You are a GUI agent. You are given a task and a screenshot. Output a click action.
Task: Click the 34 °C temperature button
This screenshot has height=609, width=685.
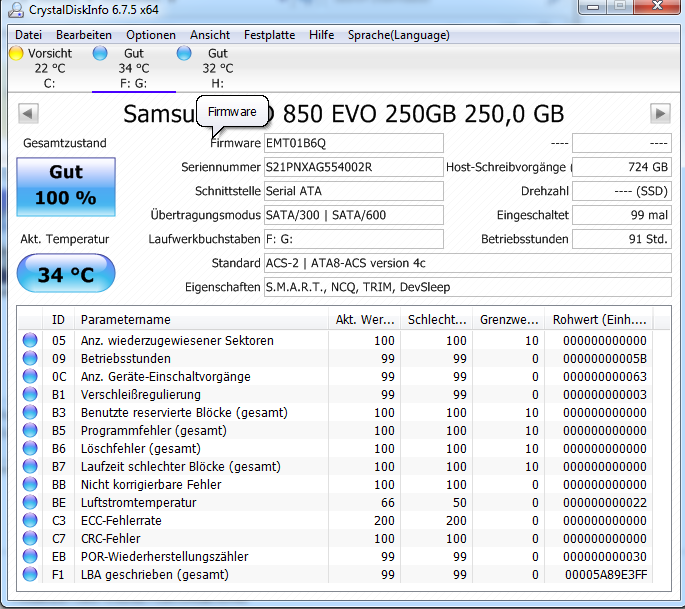click(66, 273)
